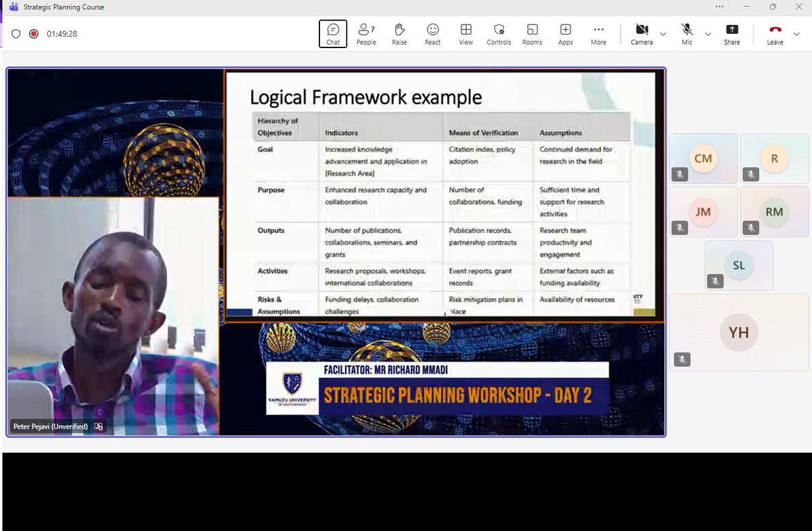Turn on the Camera
The image size is (812, 531).
coord(641,34)
